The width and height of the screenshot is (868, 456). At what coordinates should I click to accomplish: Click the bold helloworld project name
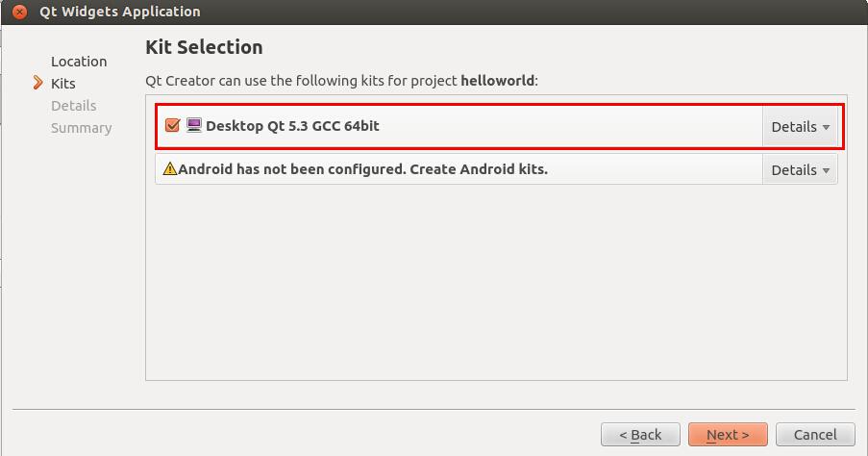click(497, 81)
